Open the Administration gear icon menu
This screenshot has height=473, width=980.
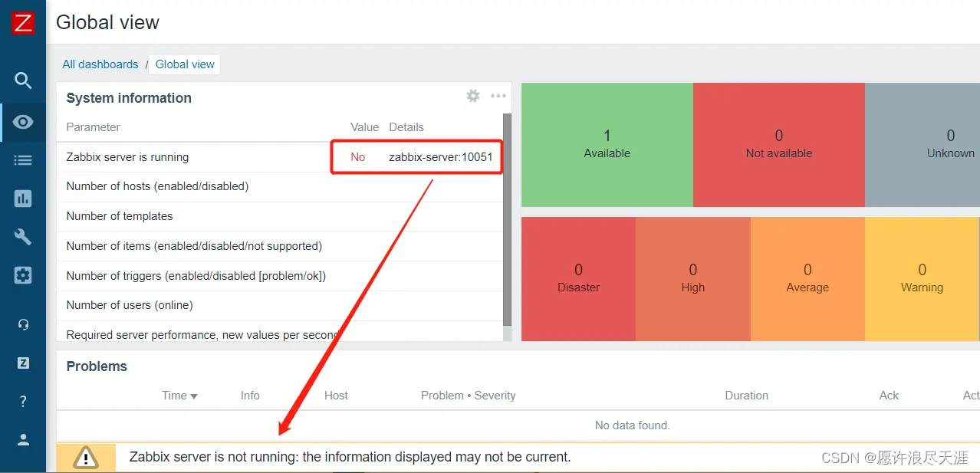(x=23, y=275)
